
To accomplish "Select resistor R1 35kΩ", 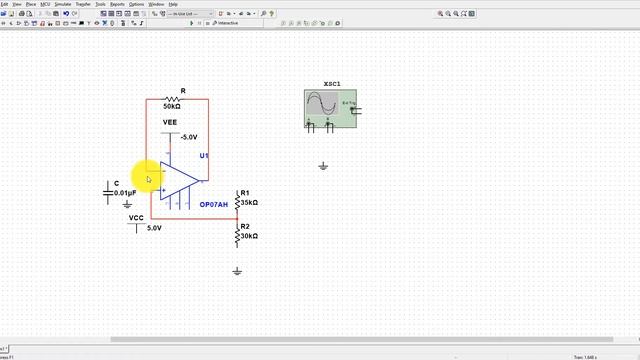I will point(237,202).
